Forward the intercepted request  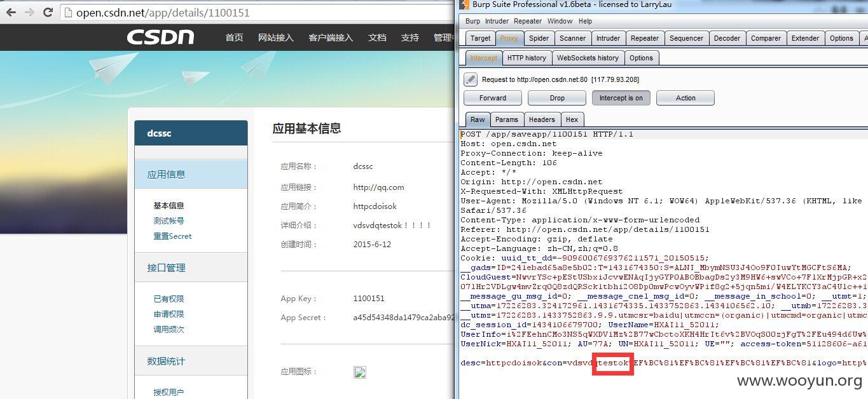point(493,98)
